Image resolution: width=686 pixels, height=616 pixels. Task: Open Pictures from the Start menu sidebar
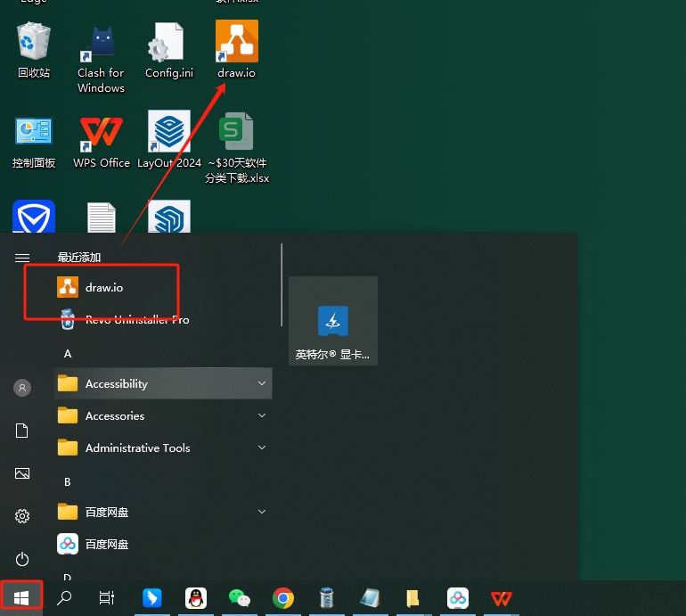coord(22,473)
